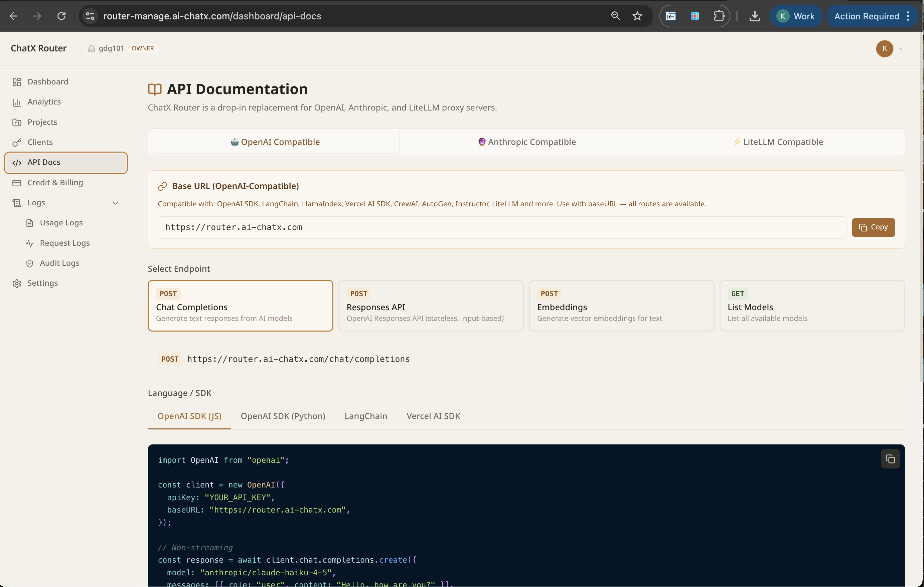The image size is (924, 587).
Task: Expand the user menu chevron beside avatar
Action: pos(901,49)
